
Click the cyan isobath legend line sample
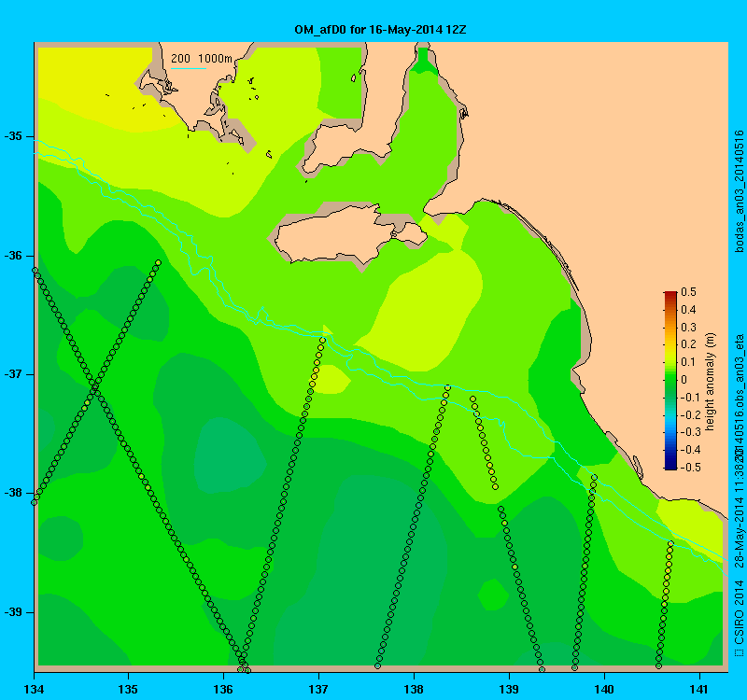[x=189, y=69]
